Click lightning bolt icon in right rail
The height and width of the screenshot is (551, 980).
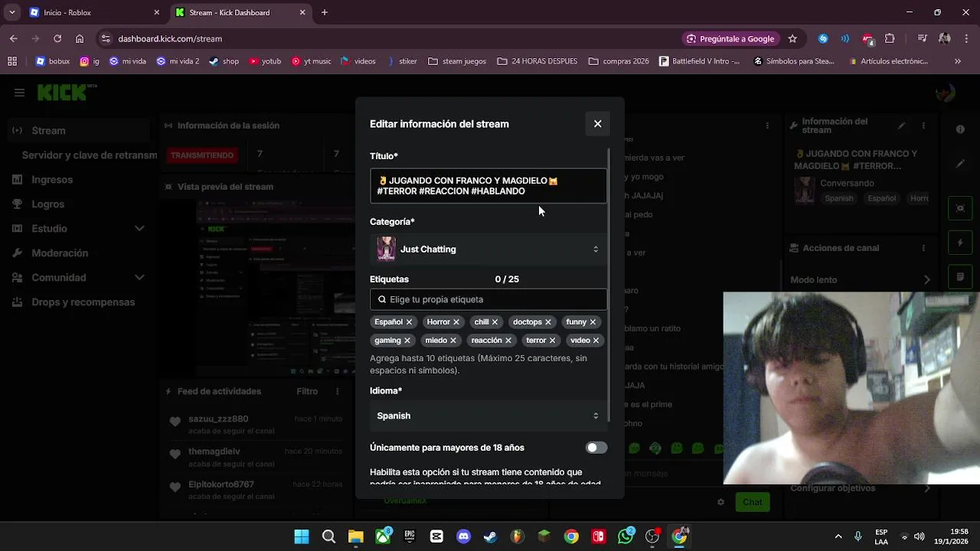click(961, 243)
